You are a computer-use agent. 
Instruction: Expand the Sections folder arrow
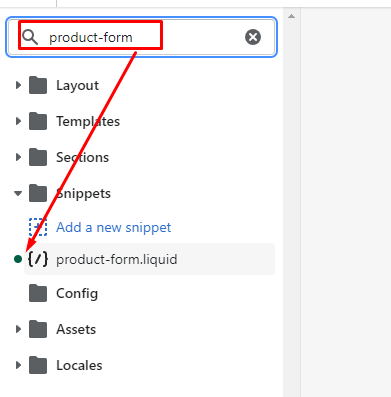[x=18, y=157]
